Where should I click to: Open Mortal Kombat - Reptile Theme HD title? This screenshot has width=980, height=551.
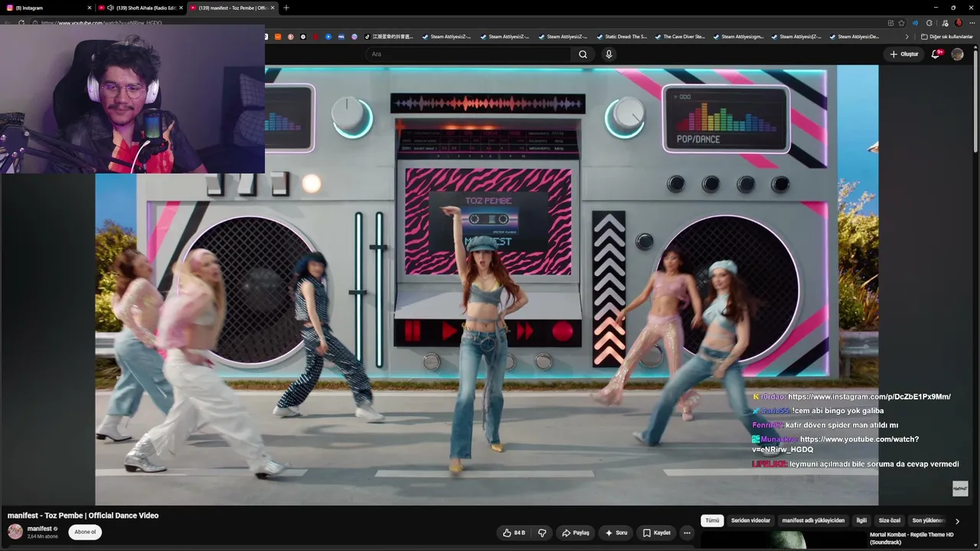pos(912,538)
